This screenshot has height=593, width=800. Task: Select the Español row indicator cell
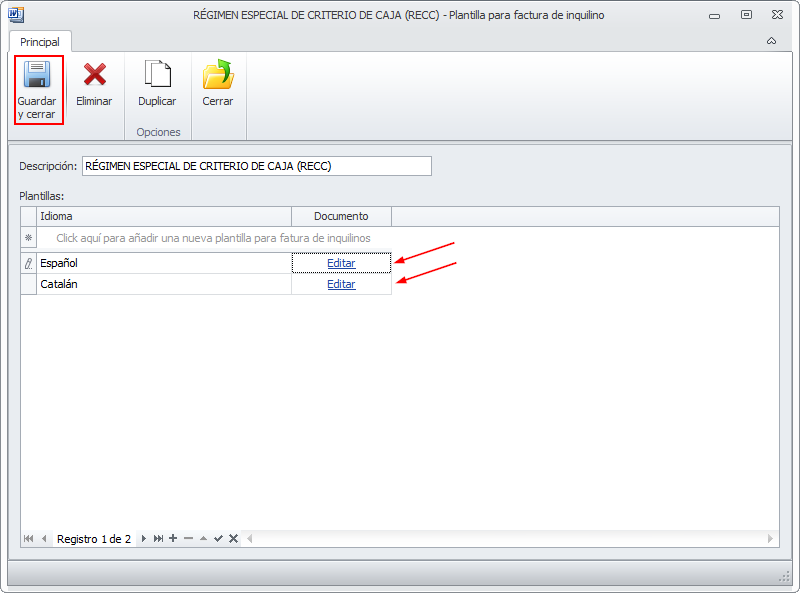click(29, 263)
